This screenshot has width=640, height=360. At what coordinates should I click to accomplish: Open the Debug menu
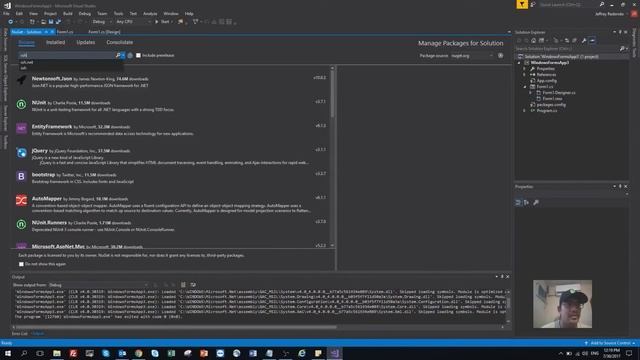point(84,13)
